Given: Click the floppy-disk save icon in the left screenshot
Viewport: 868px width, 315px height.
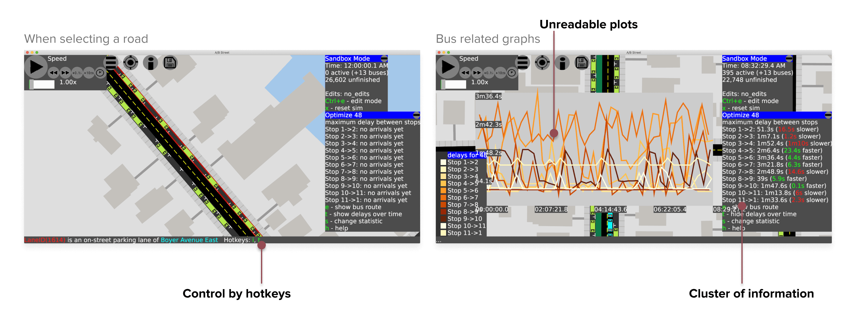Looking at the screenshot, I should [171, 63].
